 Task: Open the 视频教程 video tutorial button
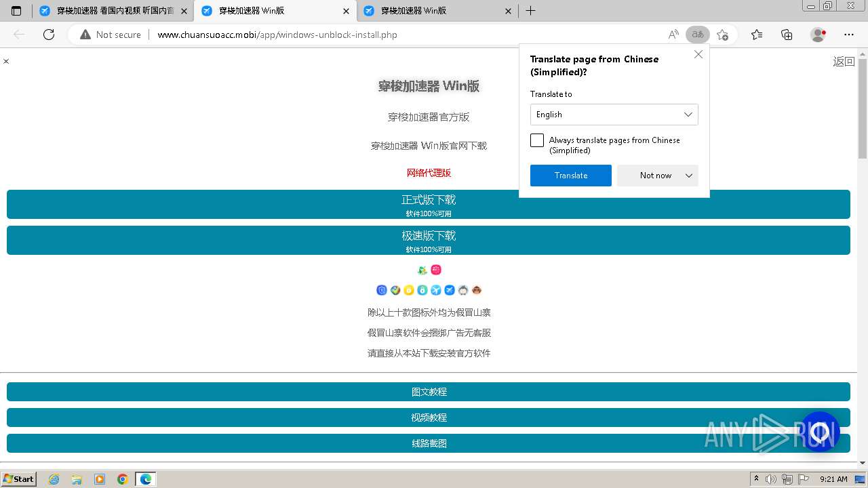(x=429, y=418)
